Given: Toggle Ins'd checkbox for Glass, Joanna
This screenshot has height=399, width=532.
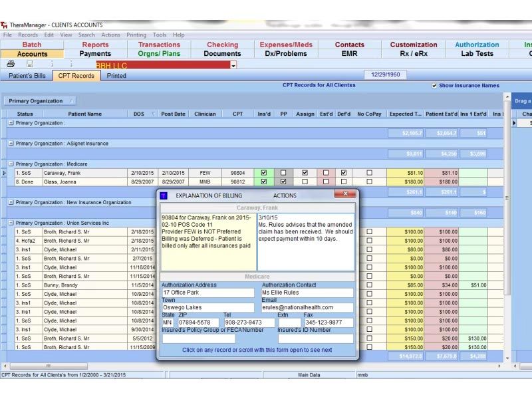Looking at the screenshot, I should coord(263,182).
